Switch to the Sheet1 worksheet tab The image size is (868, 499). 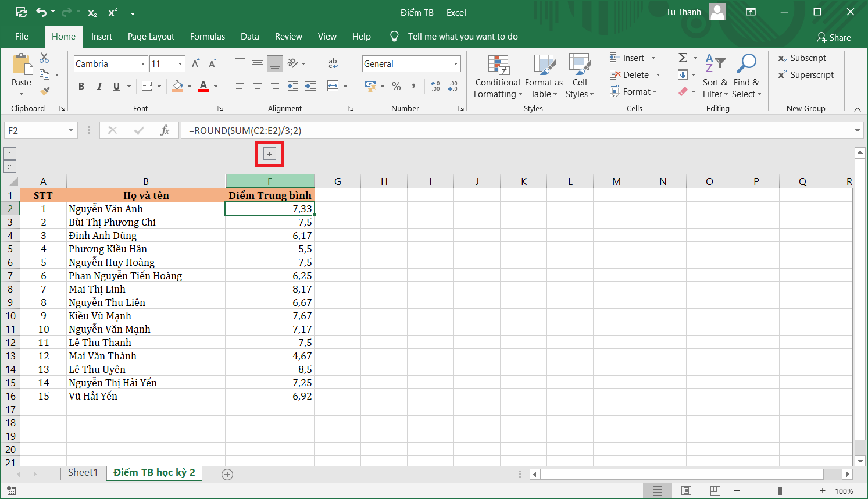(83, 472)
